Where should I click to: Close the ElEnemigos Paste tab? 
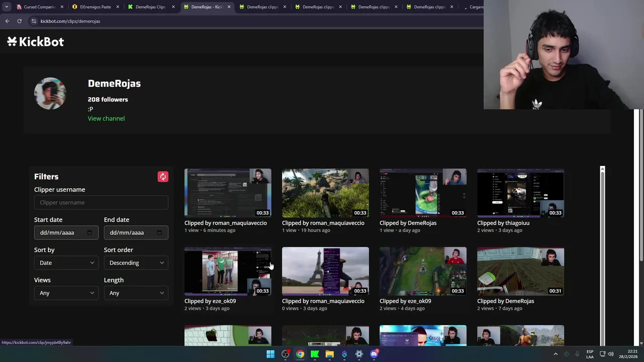coord(118,7)
